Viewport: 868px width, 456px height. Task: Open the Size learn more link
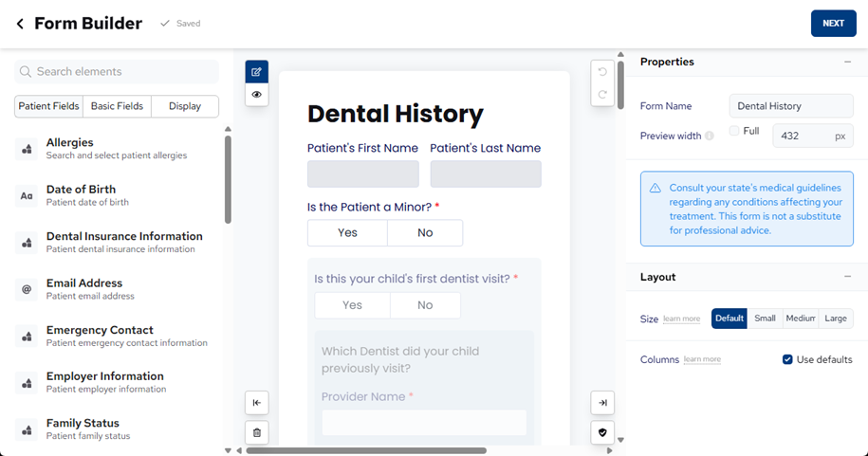(681, 319)
